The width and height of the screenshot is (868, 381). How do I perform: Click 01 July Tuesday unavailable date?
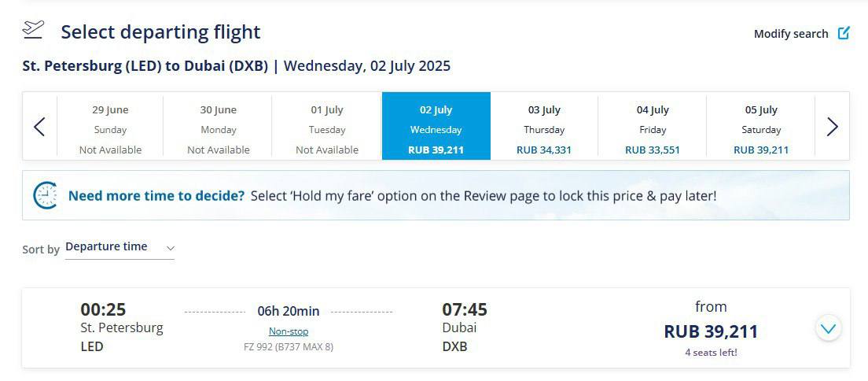(x=327, y=127)
